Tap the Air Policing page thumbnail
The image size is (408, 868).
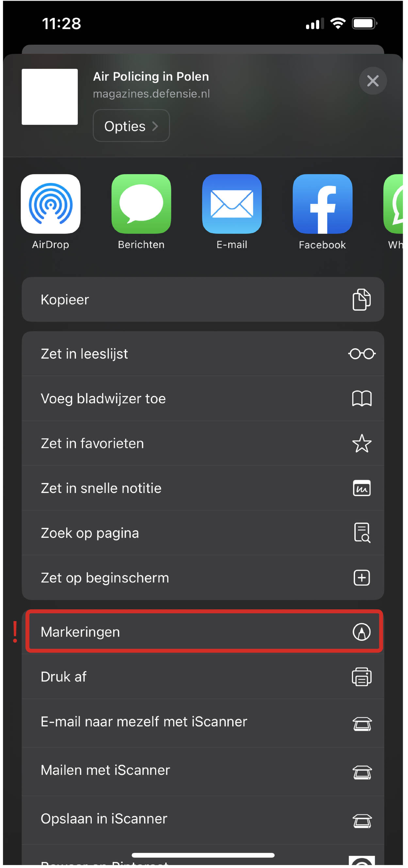coord(50,97)
